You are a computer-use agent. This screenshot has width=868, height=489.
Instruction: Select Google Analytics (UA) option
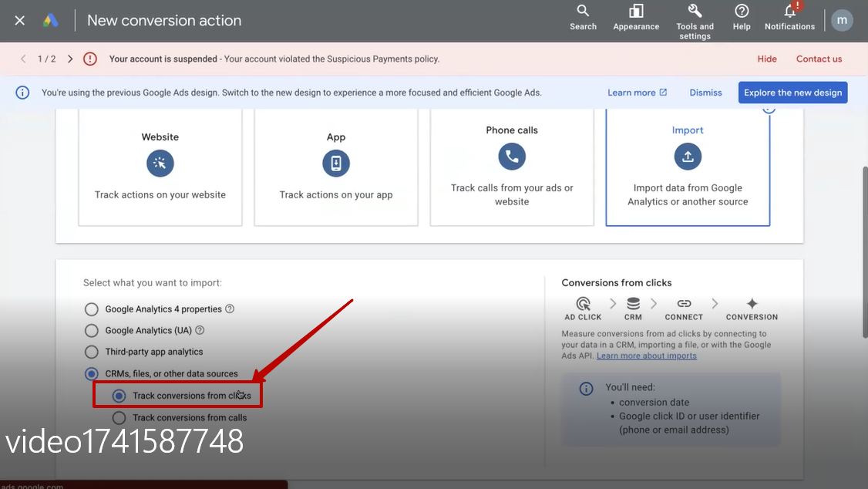pyautogui.click(x=91, y=331)
